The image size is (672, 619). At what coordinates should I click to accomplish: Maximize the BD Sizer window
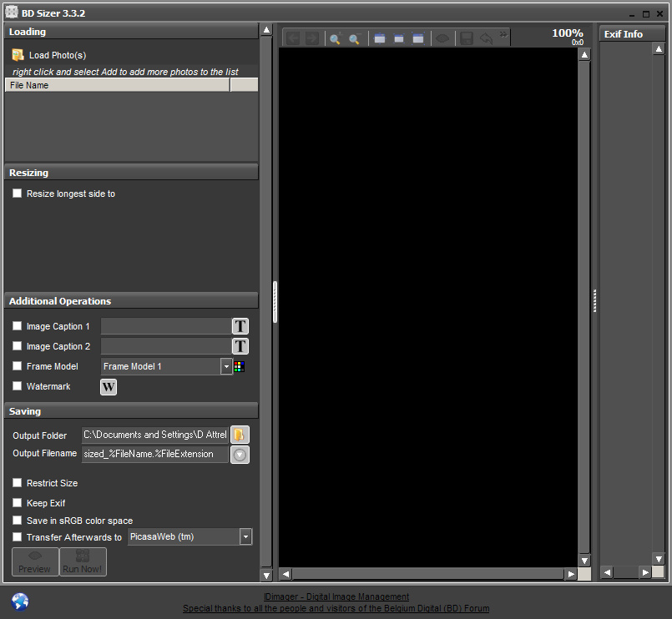pos(646,14)
